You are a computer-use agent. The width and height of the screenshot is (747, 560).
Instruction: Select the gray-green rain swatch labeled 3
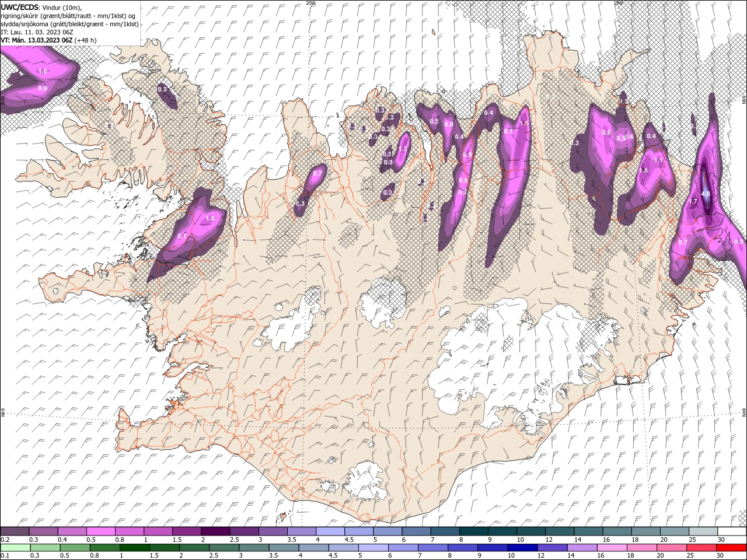tap(253, 548)
